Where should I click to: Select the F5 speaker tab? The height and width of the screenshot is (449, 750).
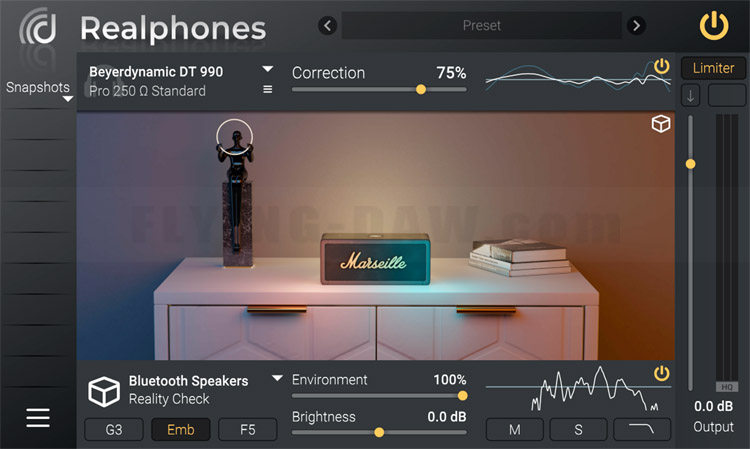(248, 429)
